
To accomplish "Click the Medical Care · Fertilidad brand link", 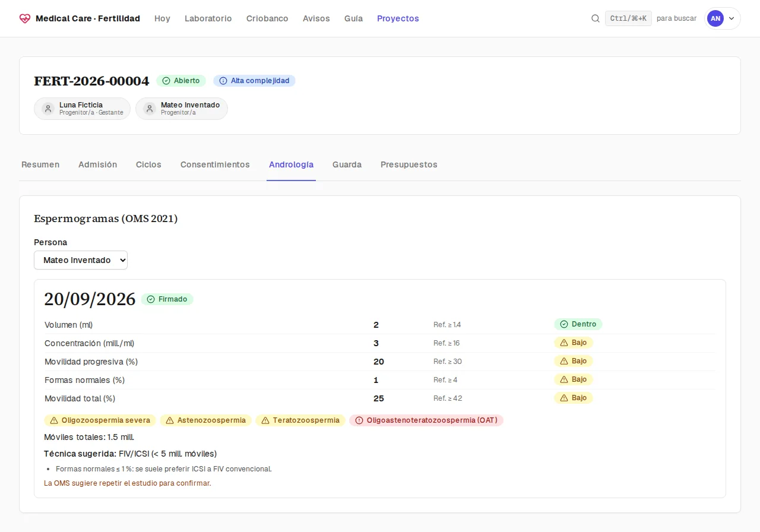I will coord(80,18).
